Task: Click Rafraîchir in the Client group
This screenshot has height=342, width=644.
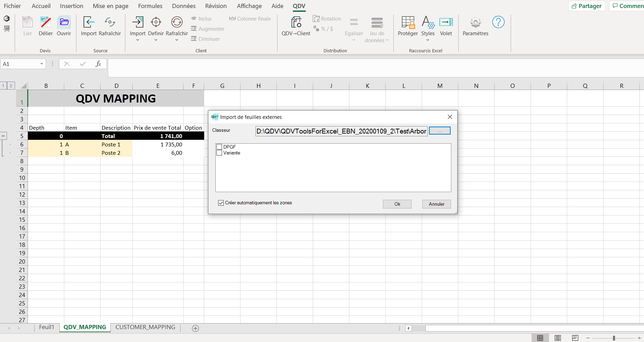Action: click(x=177, y=26)
